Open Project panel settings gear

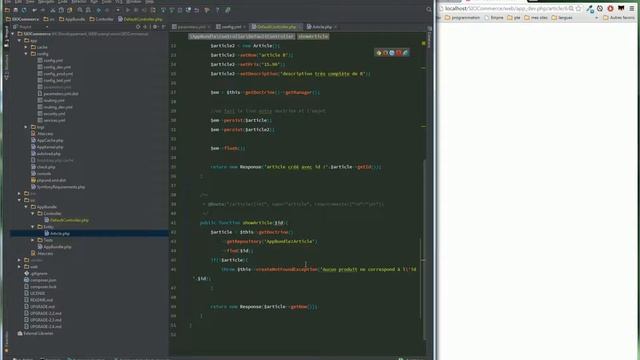(x=155, y=27)
